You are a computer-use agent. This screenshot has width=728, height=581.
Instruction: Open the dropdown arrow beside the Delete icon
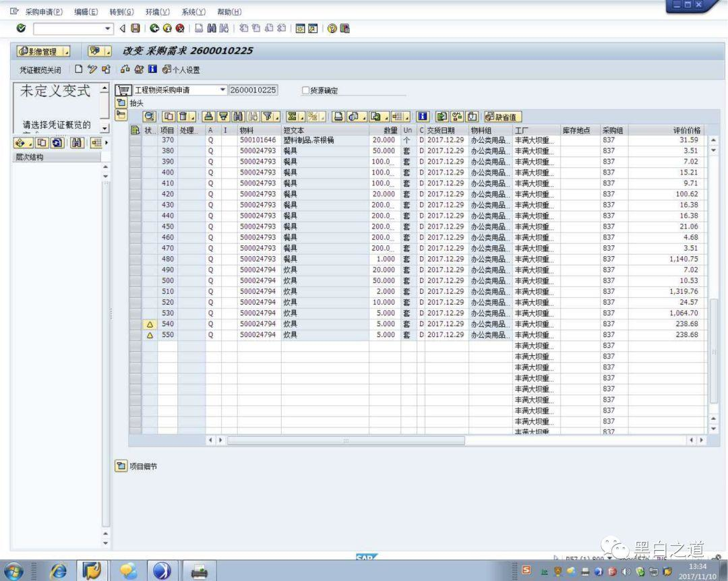coord(193,117)
